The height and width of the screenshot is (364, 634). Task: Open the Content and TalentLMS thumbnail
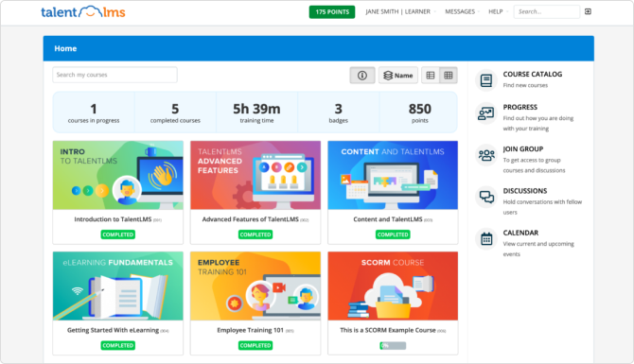393,175
